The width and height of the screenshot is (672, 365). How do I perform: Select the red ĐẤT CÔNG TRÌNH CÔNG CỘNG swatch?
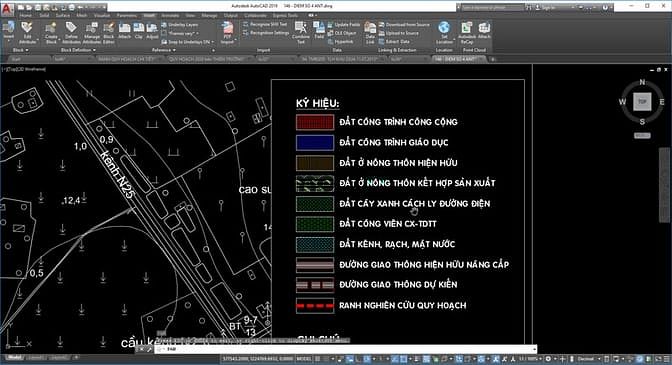click(x=315, y=122)
